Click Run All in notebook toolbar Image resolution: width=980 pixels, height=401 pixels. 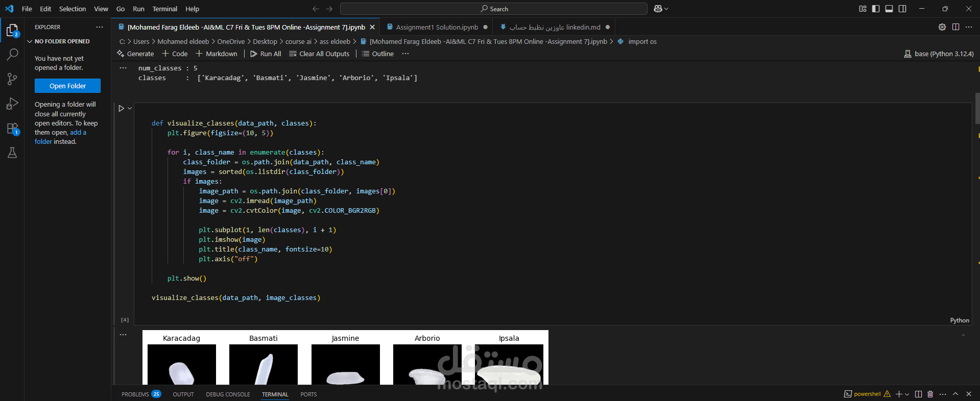tap(266, 54)
